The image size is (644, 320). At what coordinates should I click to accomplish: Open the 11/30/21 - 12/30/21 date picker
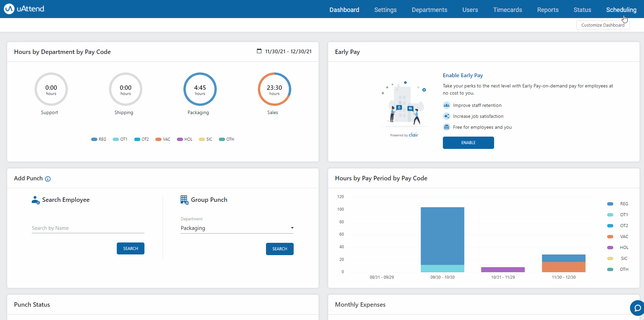pos(288,52)
